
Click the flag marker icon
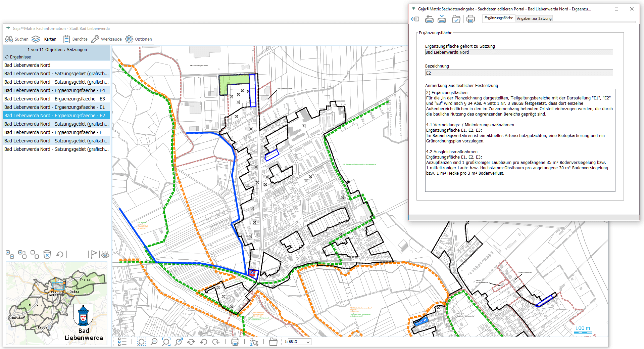click(x=94, y=254)
